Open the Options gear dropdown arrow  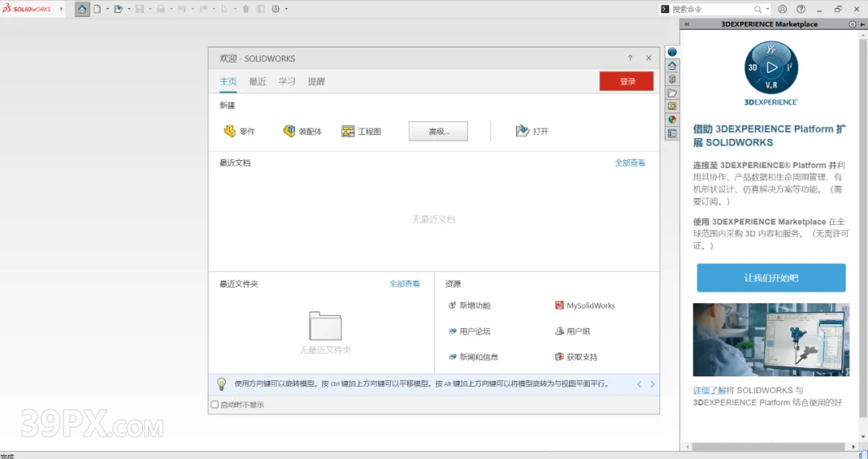coord(286,9)
